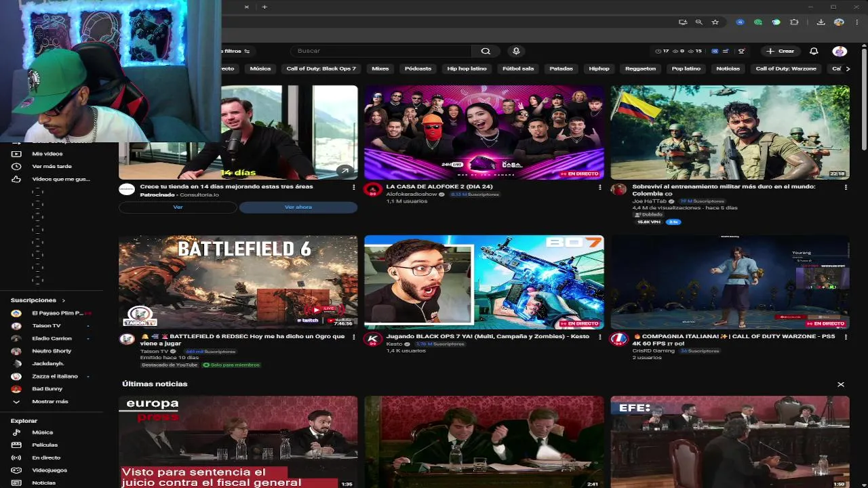Open options for Jugando BLACK OPS 7 video
This screenshot has width=868, height=488.
[x=599, y=337]
